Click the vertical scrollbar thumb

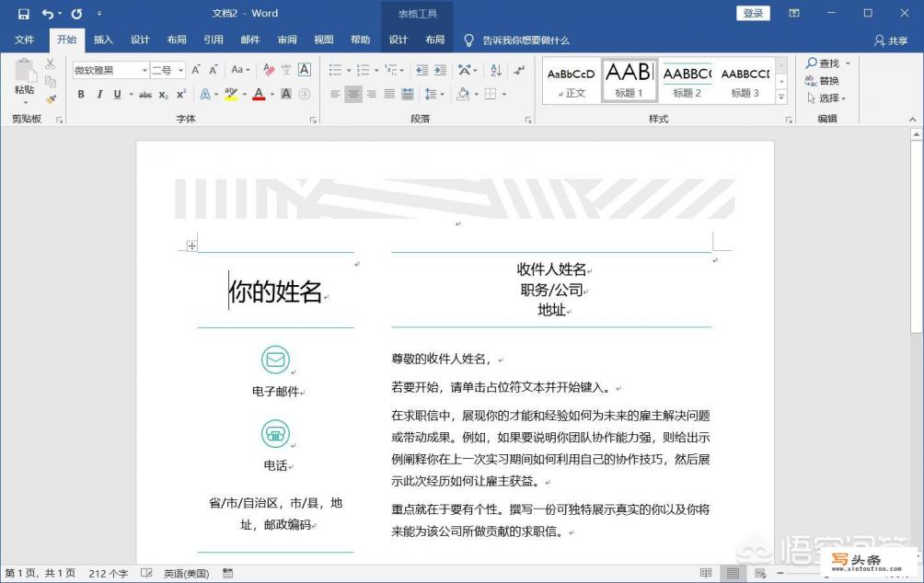click(916, 236)
